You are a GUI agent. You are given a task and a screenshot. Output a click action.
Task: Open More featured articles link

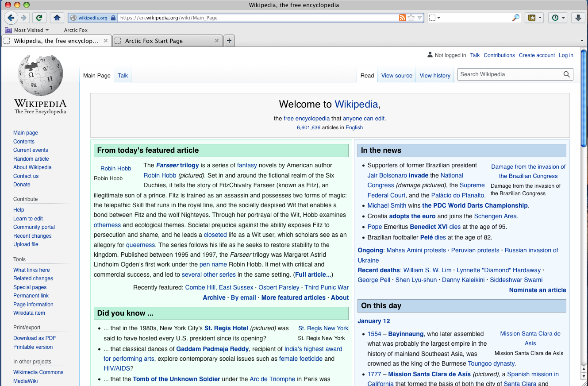point(293,297)
